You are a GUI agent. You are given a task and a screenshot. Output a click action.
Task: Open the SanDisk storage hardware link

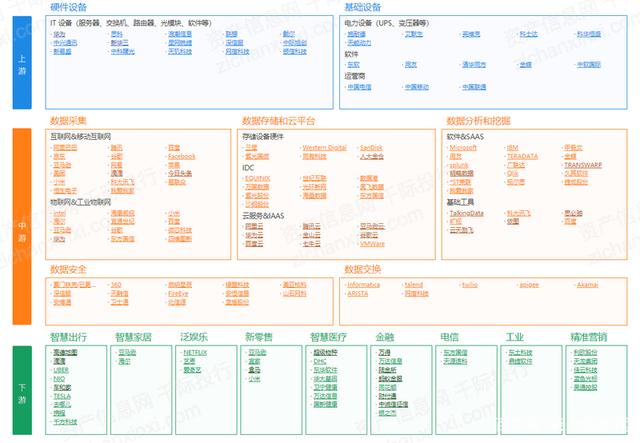coord(371,148)
